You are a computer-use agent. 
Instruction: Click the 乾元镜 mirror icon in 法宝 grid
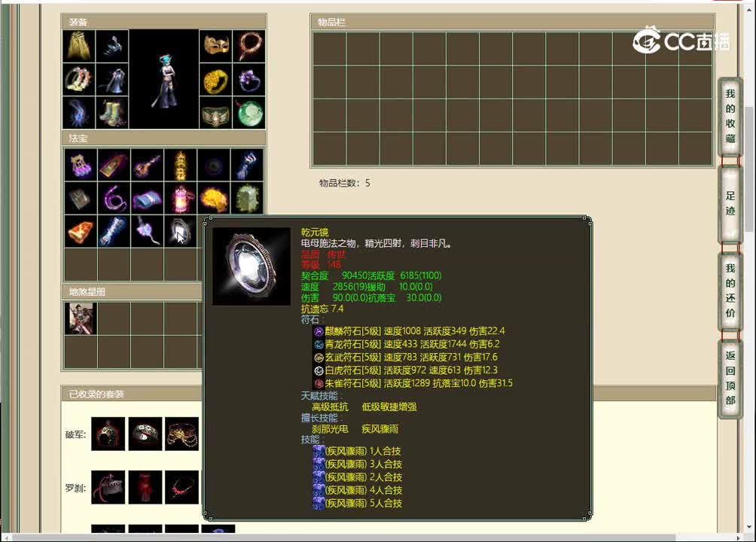[180, 231]
